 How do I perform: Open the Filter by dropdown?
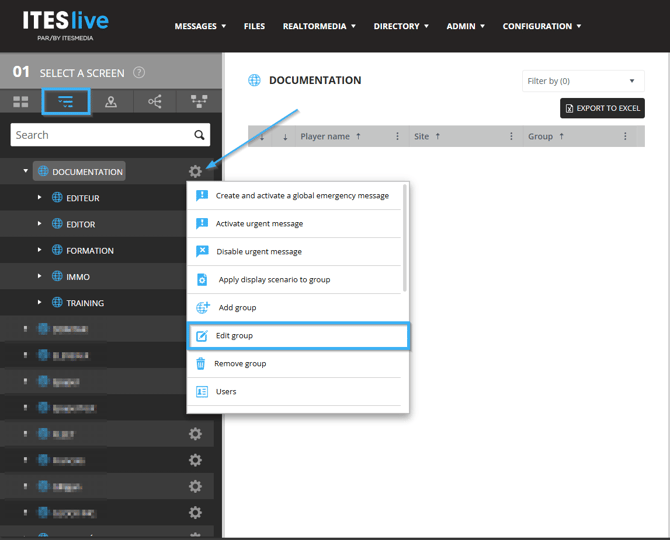pyautogui.click(x=583, y=81)
